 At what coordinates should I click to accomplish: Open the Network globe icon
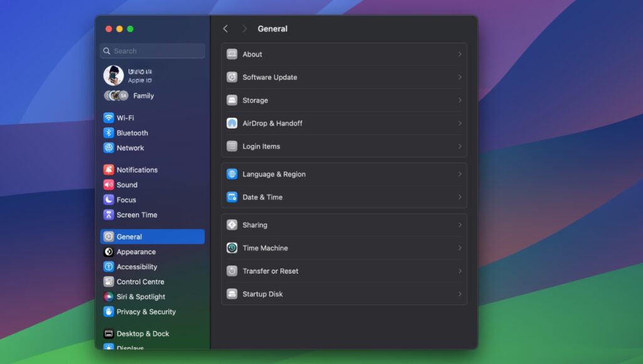(109, 148)
